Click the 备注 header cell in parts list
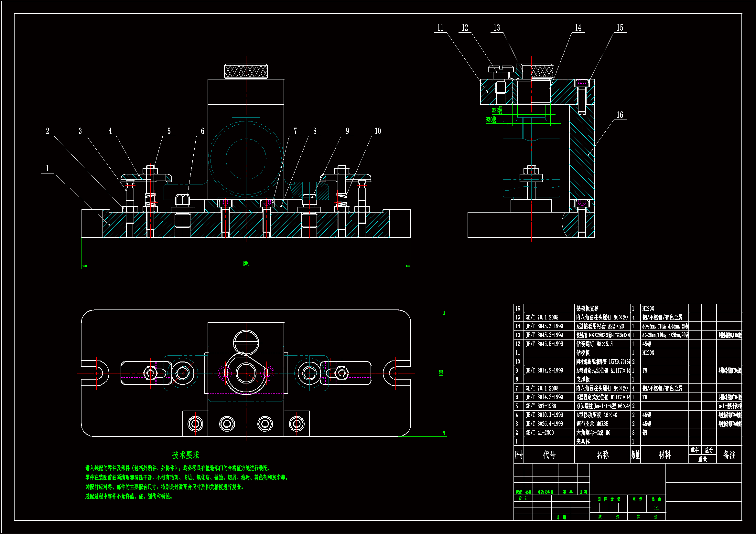756x534 pixels. 729,455
